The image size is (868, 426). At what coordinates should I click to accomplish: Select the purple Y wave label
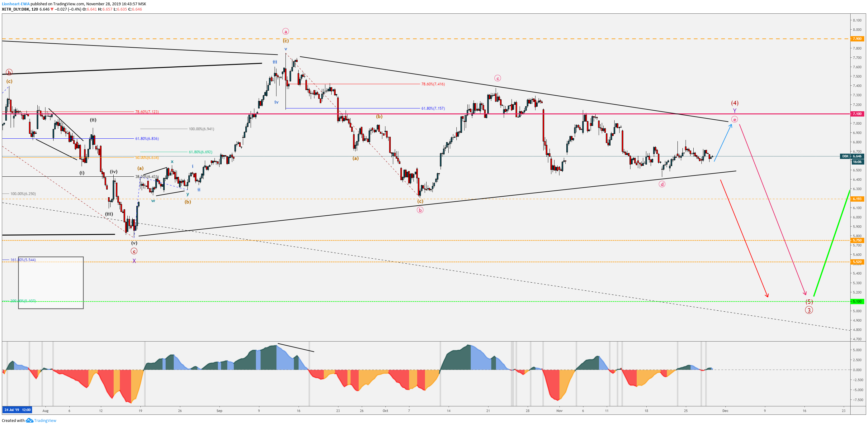point(734,111)
